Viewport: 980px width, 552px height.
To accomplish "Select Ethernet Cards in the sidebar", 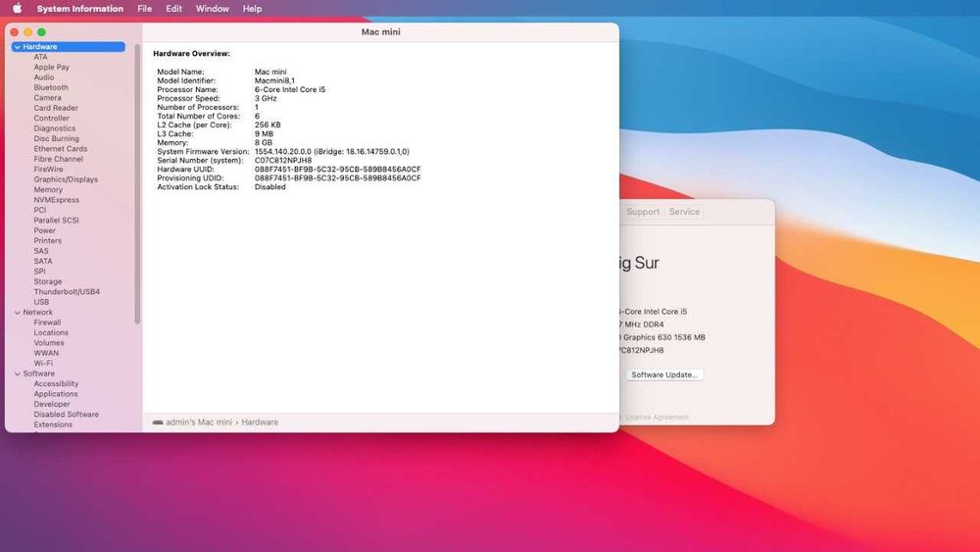I will (x=61, y=149).
